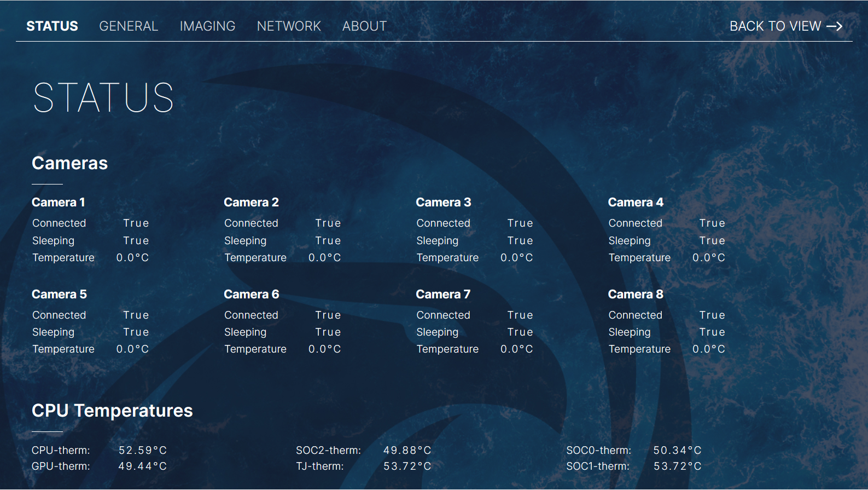Screen dimensions: 868x490
Task: Click the Camera 1 heading
Action: coord(59,203)
